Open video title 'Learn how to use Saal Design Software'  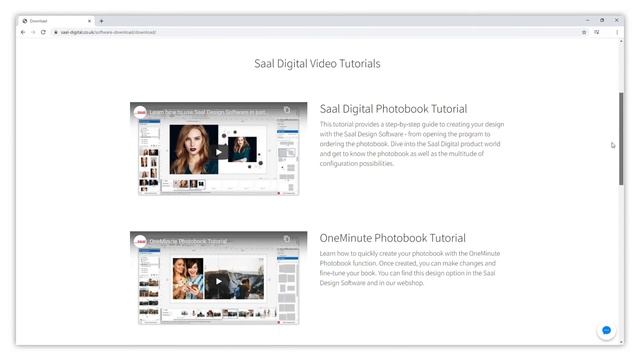pos(208,112)
